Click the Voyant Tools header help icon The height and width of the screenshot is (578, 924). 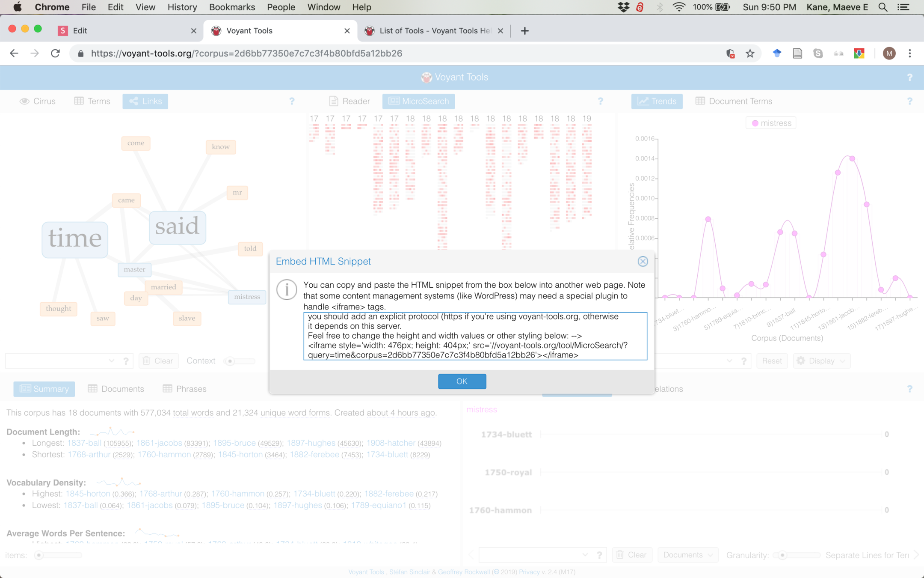(x=909, y=77)
